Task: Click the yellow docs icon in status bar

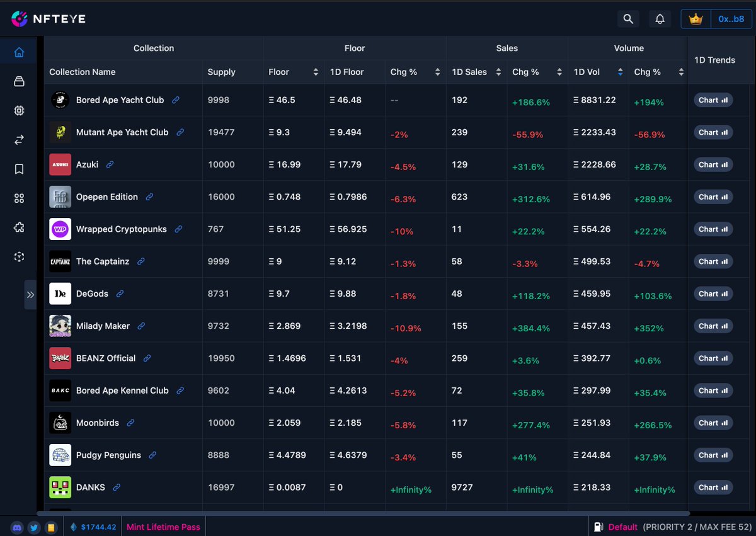Action: (x=51, y=527)
